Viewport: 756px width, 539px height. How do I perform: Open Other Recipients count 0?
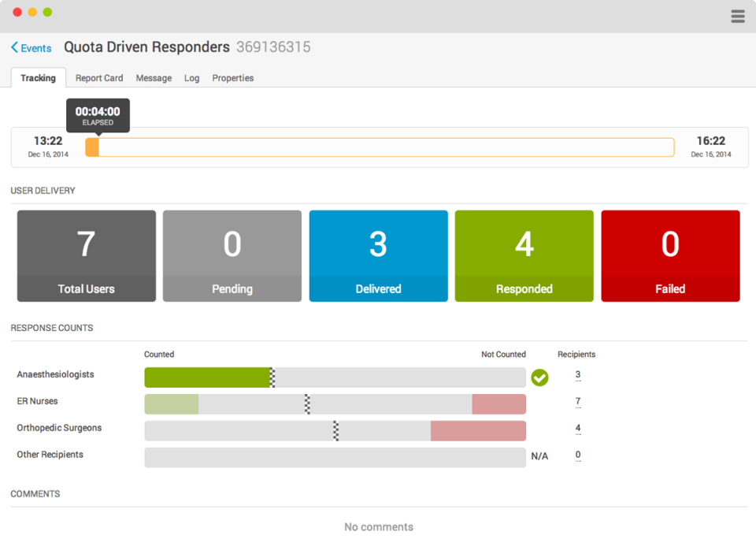(578, 455)
